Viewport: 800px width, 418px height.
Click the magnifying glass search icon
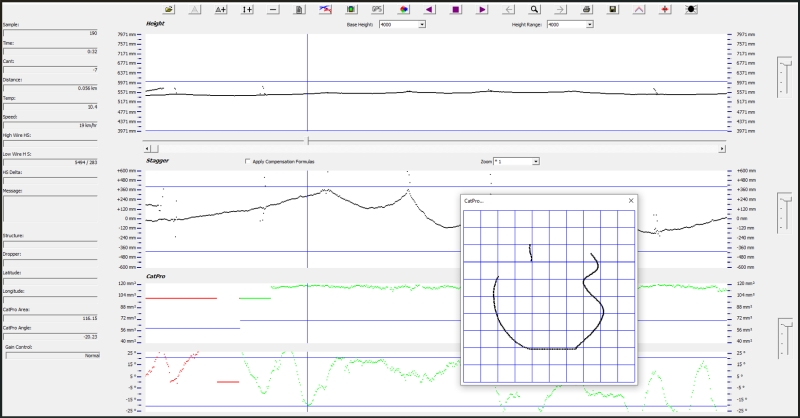pos(534,8)
